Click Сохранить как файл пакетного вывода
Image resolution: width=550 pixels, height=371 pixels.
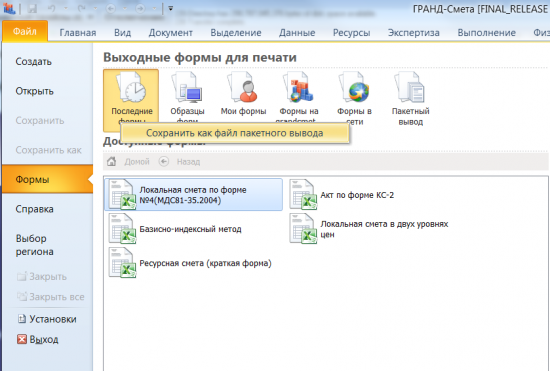(235, 133)
